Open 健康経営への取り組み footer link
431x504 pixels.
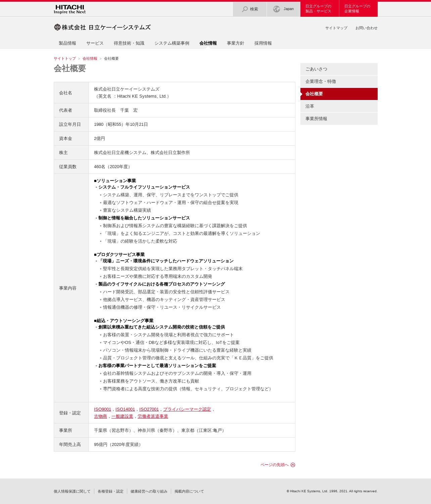(x=149, y=491)
